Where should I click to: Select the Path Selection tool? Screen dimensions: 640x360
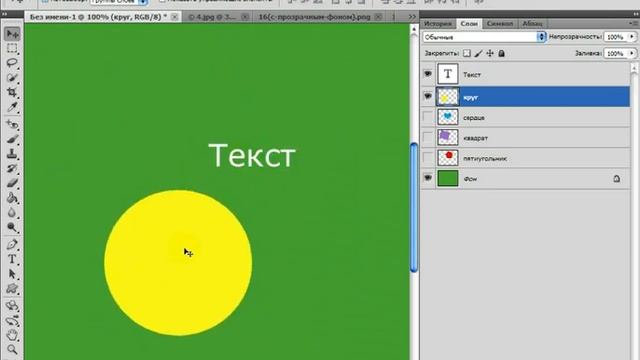point(12,273)
